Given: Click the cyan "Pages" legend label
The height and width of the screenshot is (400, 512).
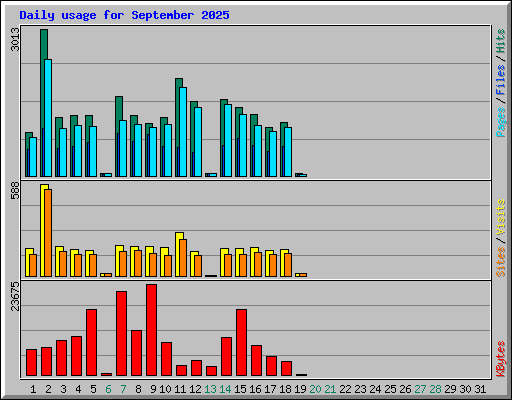Looking at the screenshot, I should (501, 122).
